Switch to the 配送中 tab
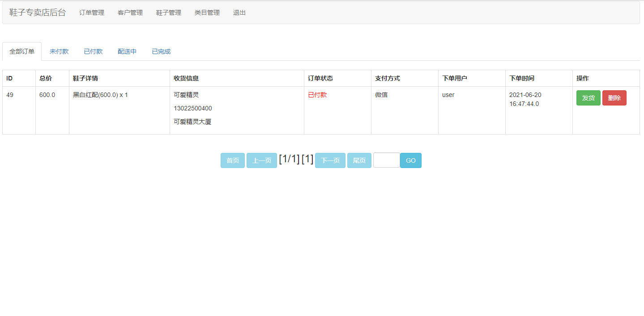Image resolution: width=644 pixels, height=316 pixels. coord(127,51)
